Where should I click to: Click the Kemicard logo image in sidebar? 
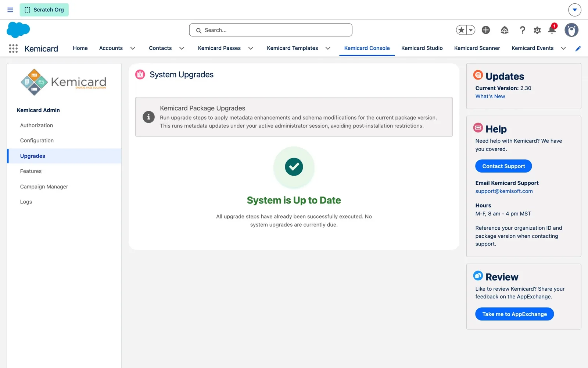(64, 82)
